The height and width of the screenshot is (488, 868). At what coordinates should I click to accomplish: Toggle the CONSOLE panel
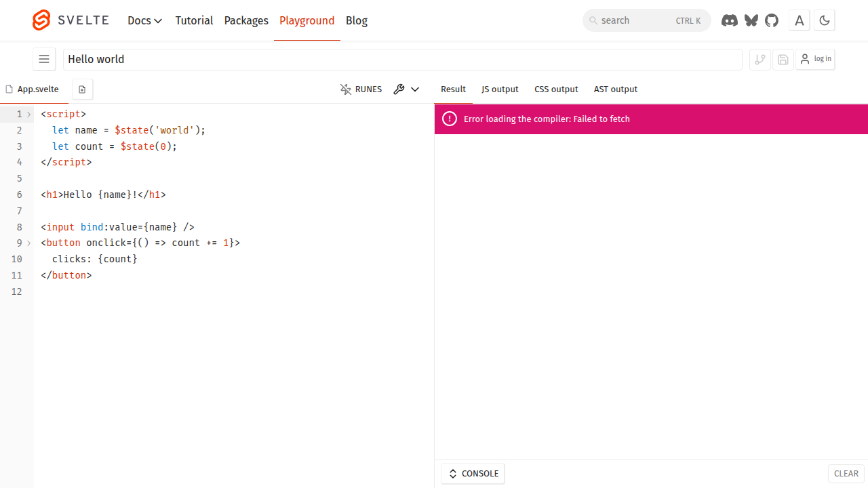(x=473, y=474)
